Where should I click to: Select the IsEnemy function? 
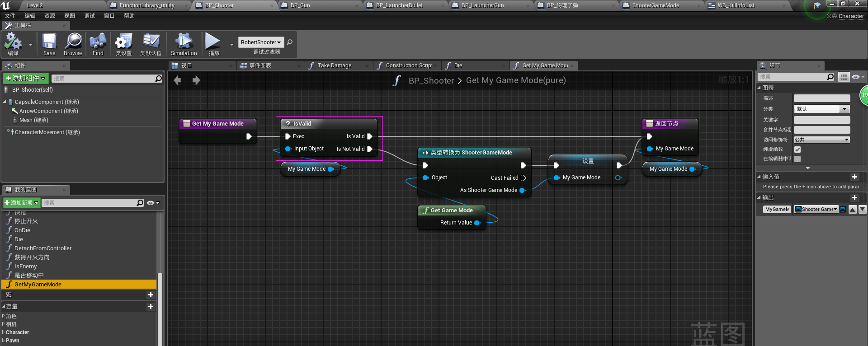coord(25,267)
